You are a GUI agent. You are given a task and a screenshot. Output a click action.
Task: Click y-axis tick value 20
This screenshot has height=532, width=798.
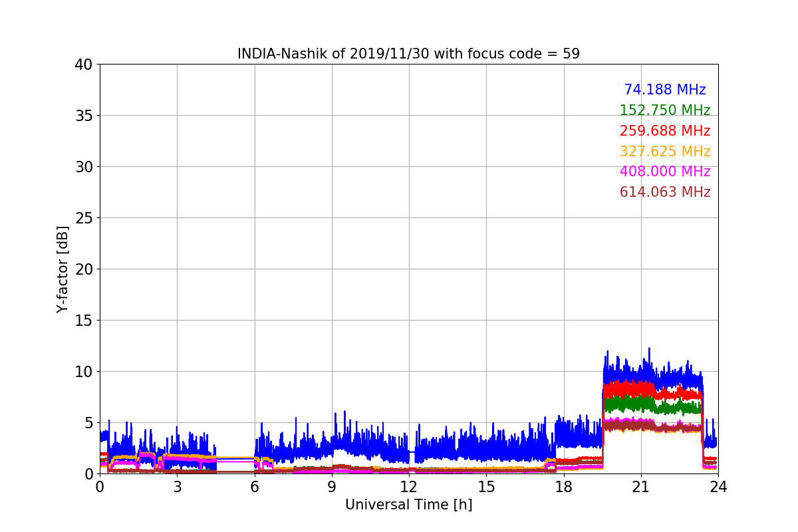[84, 269]
